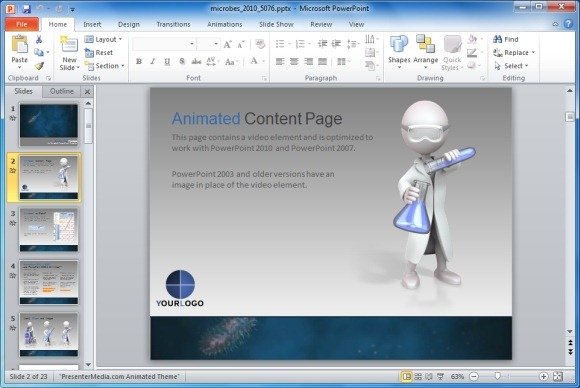Open the Select dropdown
The image size is (580, 388).
pos(511,66)
